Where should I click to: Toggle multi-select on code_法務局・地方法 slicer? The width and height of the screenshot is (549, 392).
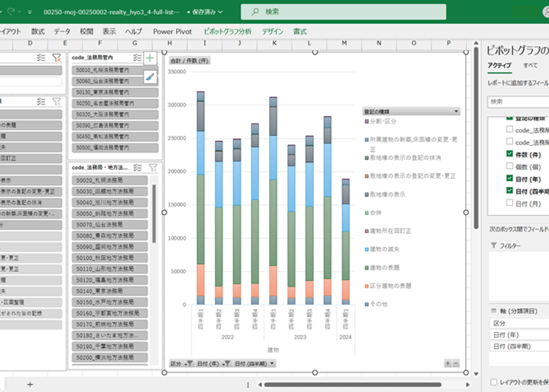[137, 167]
